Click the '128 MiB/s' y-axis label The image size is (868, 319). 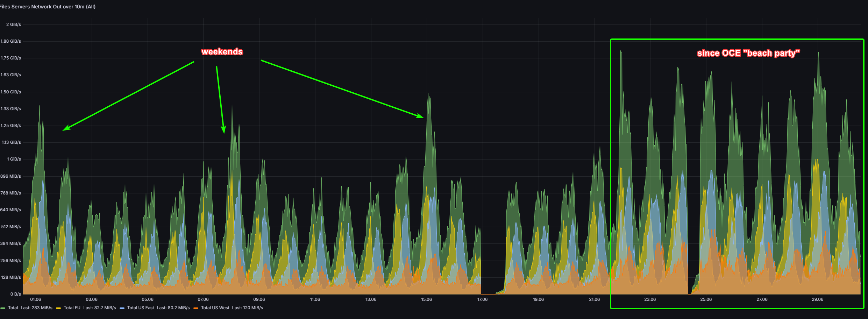tap(11, 277)
